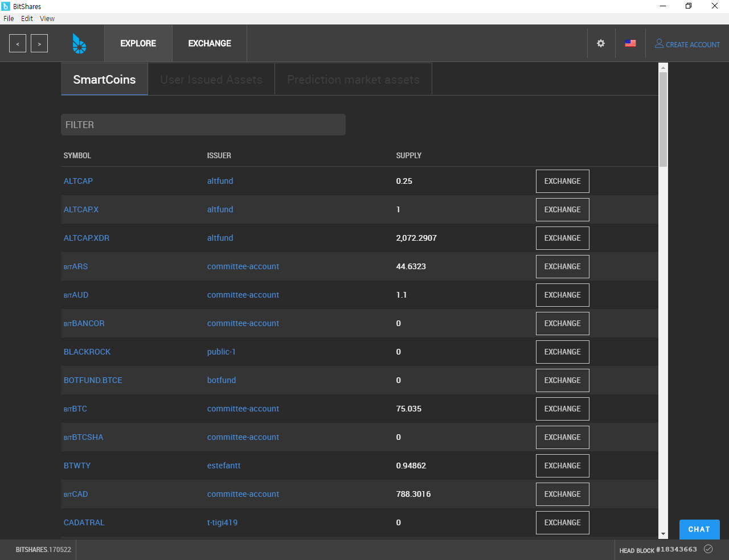Click the SYMBOL column header
Image resolution: width=729 pixels, height=560 pixels.
click(x=77, y=155)
